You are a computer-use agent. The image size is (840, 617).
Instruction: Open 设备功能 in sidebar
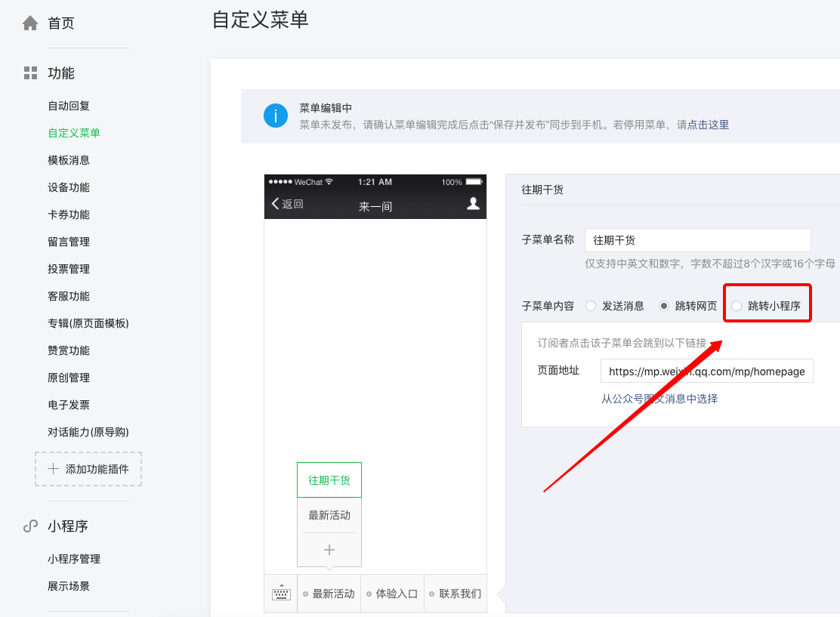point(69,187)
